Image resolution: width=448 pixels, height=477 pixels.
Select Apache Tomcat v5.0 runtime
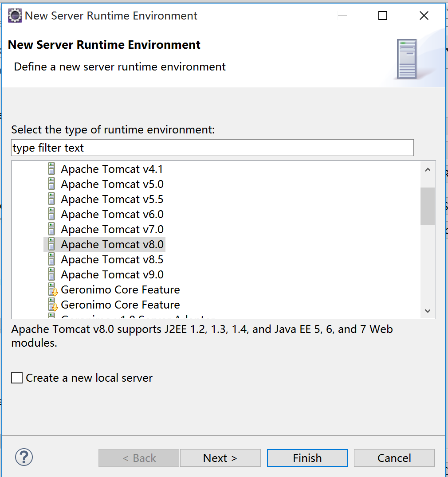[x=112, y=184]
